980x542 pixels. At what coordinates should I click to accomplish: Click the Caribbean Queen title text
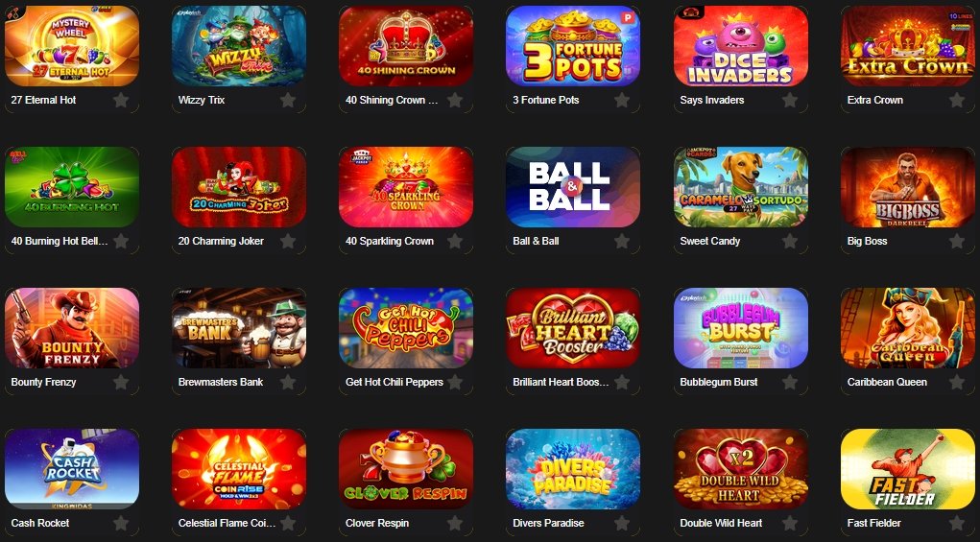[x=887, y=382]
